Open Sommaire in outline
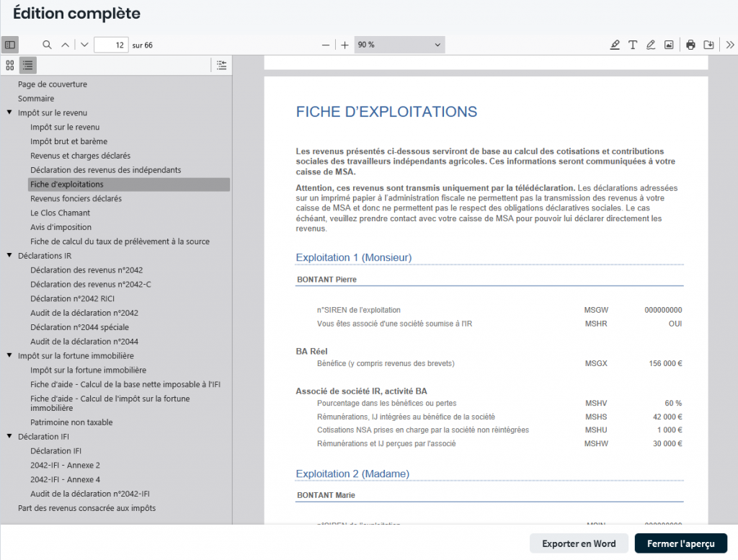The height and width of the screenshot is (560, 738). (x=36, y=98)
